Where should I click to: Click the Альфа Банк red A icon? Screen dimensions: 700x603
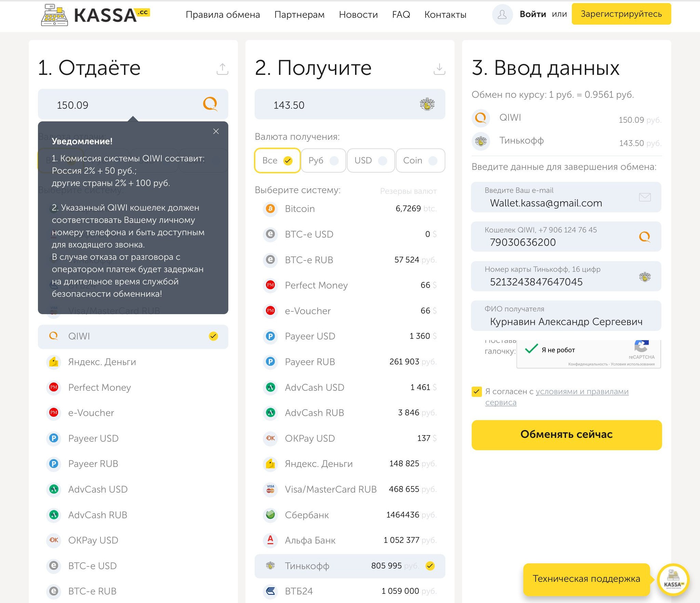pyautogui.click(x=270, y=540)
